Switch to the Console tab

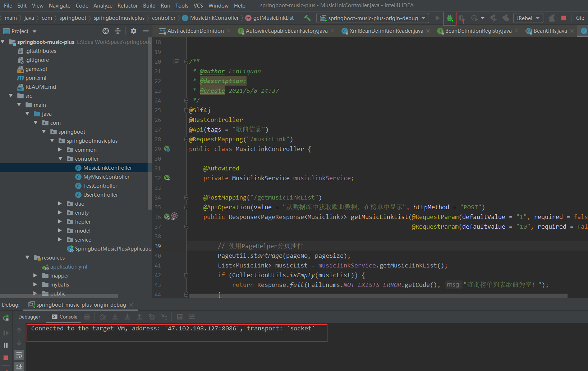click(65, 317)
